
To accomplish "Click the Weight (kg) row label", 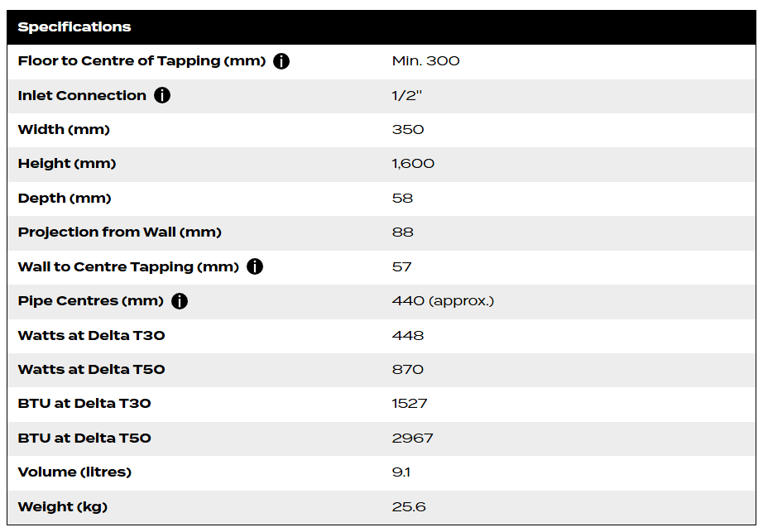I will tap(63, 506).
